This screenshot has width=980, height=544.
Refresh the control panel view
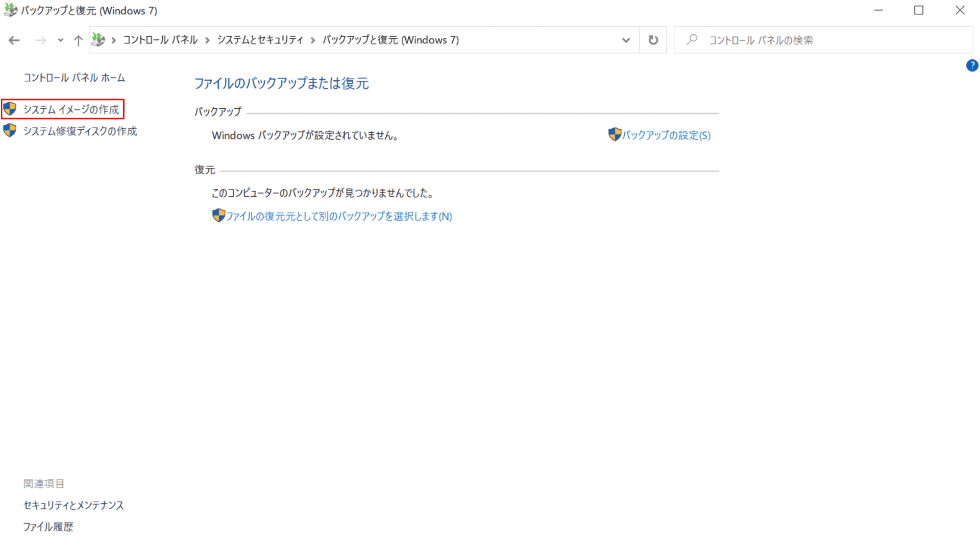tap(653, 40)
